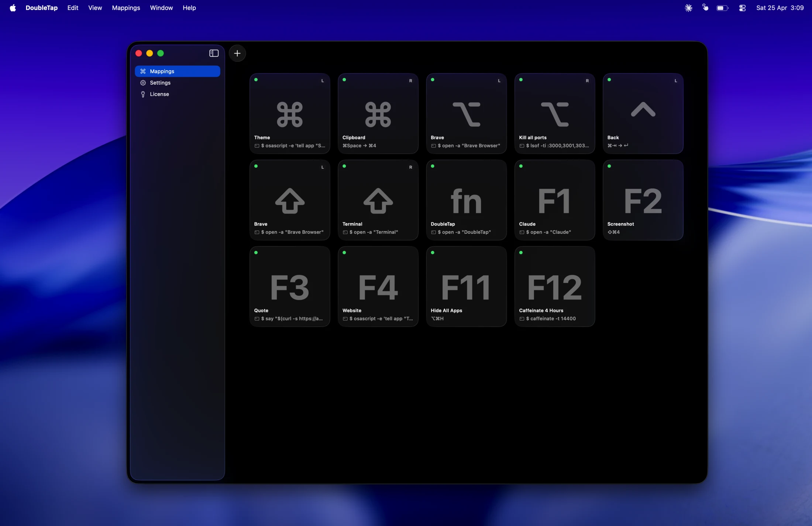The image size is (812, 526).
Task: Click the gear icon next to Settings
Action: click(x=143, y=83)
